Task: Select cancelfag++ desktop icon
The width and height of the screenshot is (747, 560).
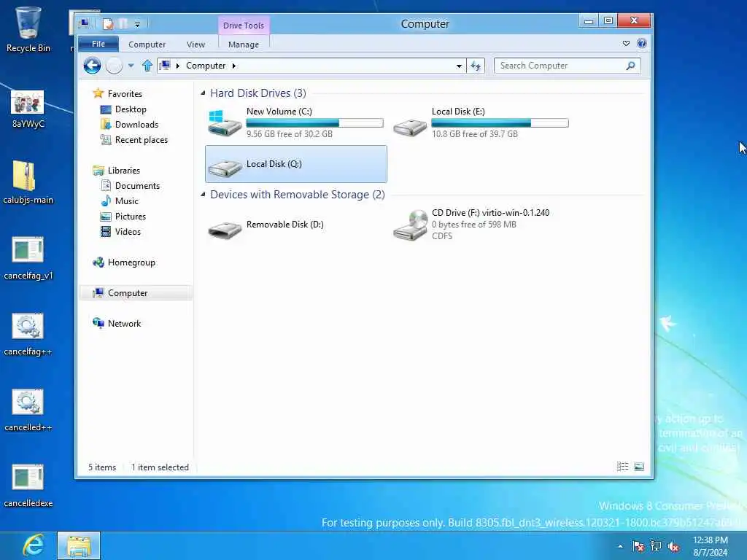Action: [x=28, y=334]
